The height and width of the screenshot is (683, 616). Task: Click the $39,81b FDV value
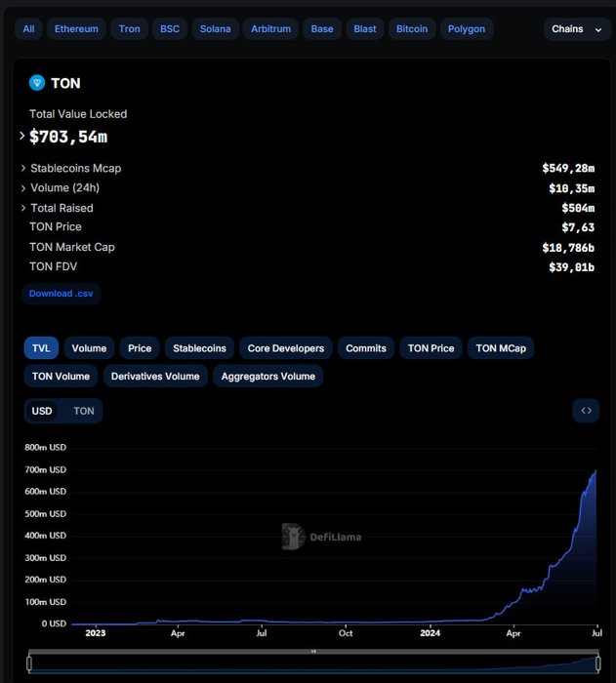[x=572, y=267]
